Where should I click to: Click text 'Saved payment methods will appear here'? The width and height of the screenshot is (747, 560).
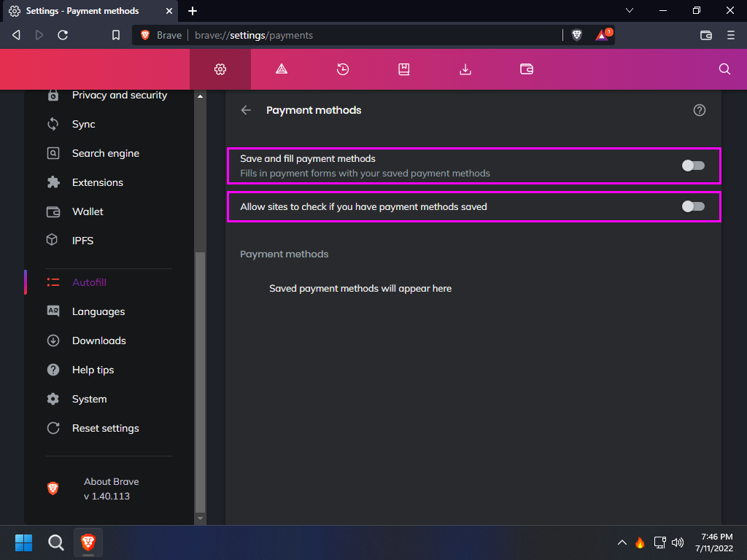tap(360, 289)
